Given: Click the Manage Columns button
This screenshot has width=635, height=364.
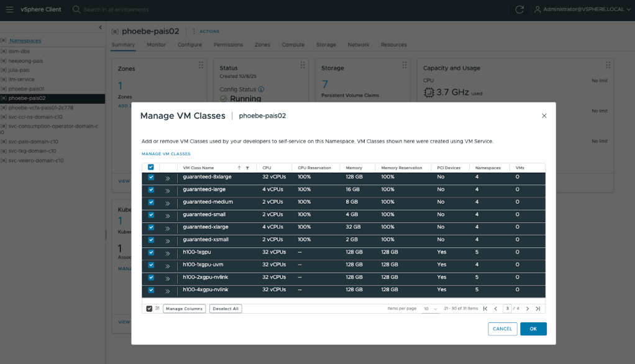Looking at the screenshot, I should coord(185,309).
